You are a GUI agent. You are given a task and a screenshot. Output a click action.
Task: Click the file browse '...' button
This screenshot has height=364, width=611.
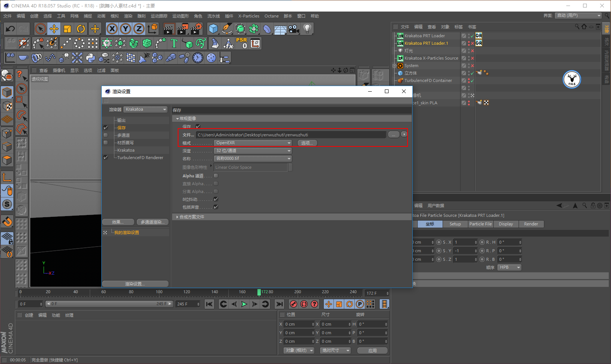394,134
